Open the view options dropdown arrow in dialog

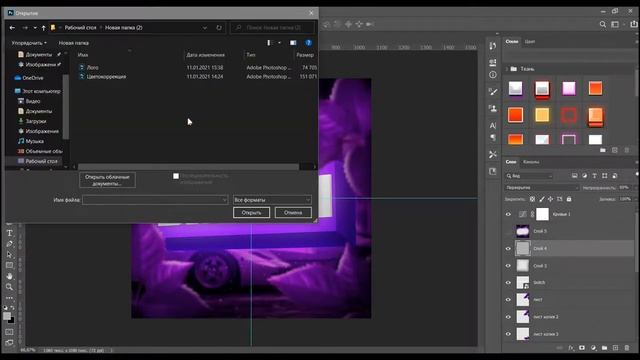coord(280,43)
